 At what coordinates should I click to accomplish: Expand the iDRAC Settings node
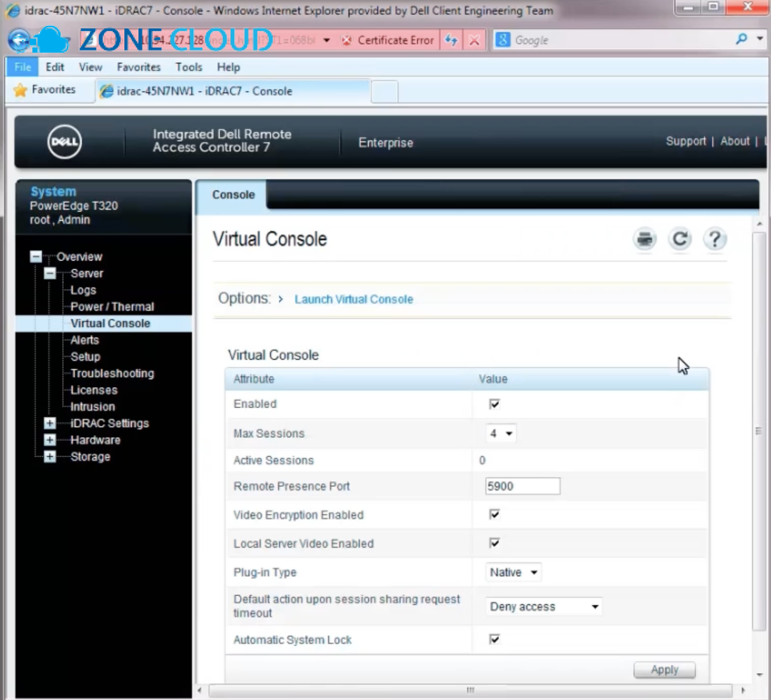pos(50,423)
